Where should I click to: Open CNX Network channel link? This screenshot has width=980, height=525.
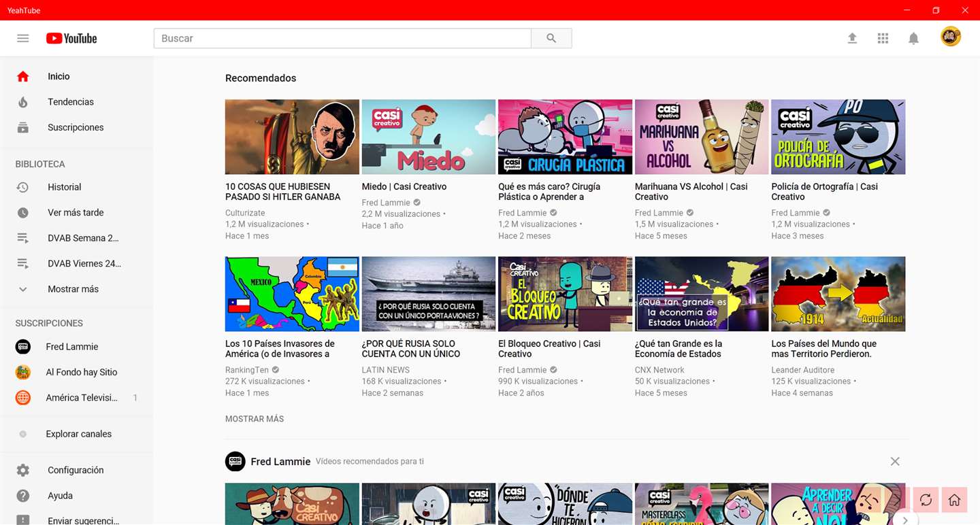(x=659, y=370)
